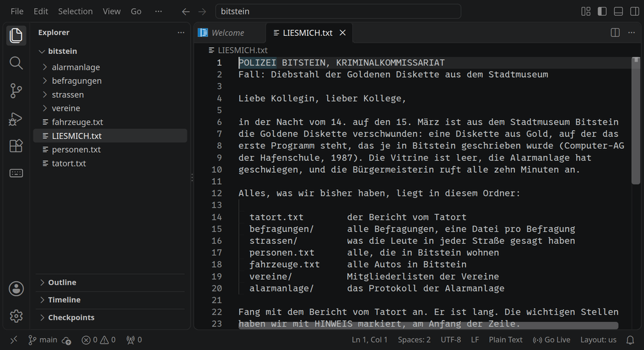644x350 pixels.
Task: Expand the alarmanlage folder
Action: (111, 67)
